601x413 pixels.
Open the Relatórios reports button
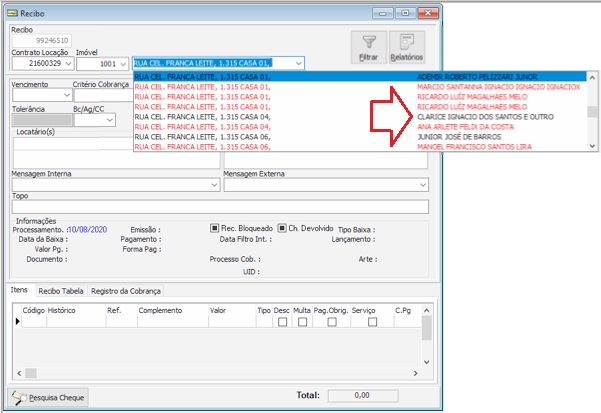tap(407, 47)
